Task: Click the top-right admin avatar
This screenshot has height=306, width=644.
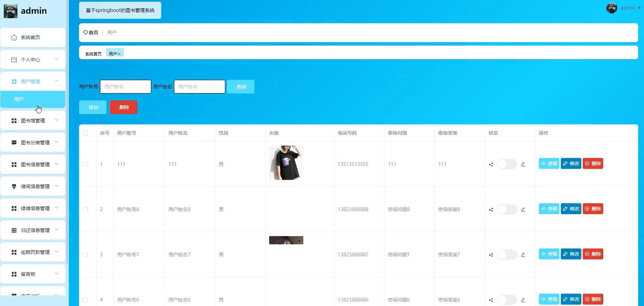Action: 612,8
